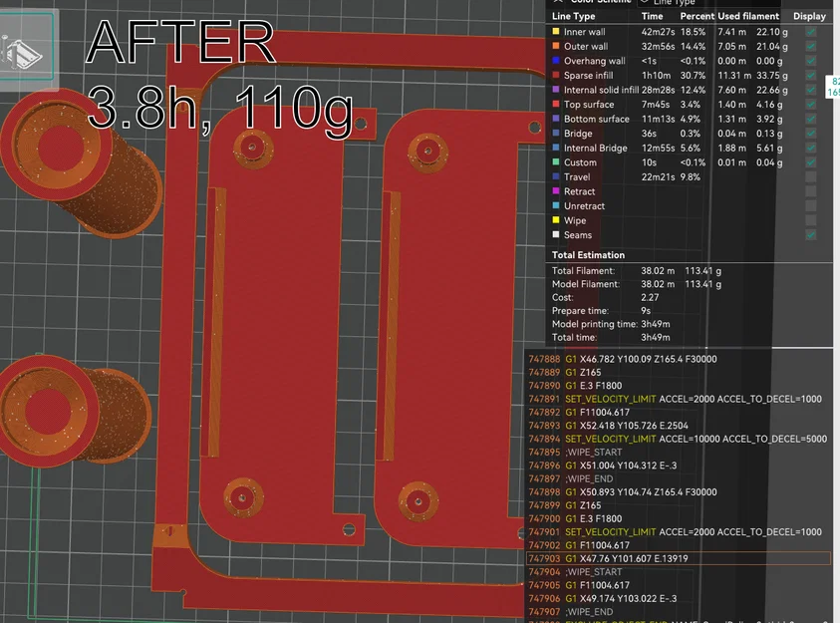Select the Bridge line type label
Viewport: 840px width, 623px height.
tap(578, 134)
